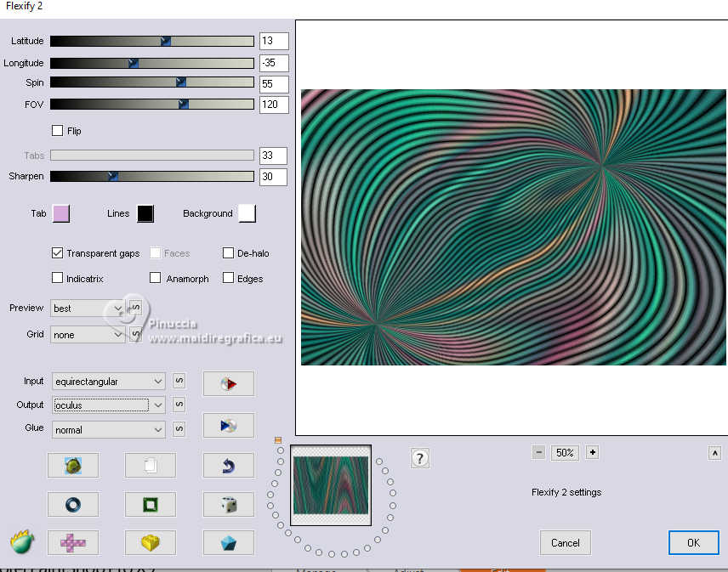Image resolution: width=728 pixels, height=572 pixels.
Task: Click the source image thumbnail
Action: (x=331, y=485)
